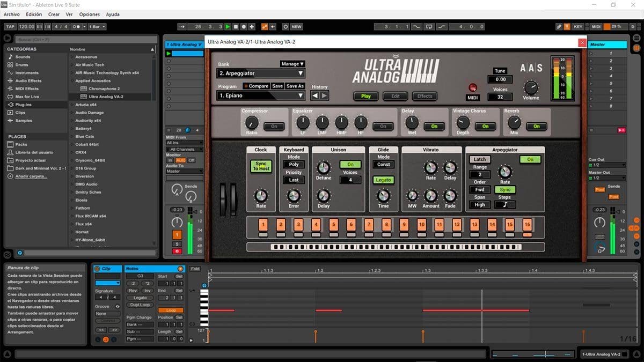Viewport: 644px width, 362px height.
Task: Open the Ver menu
Action: (x=69, y=14)
